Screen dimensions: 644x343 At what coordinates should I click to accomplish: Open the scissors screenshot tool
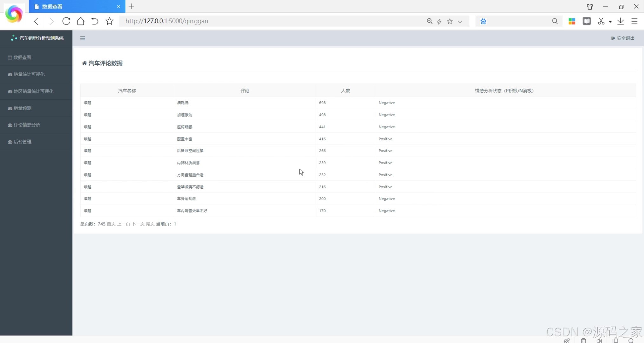601,21
